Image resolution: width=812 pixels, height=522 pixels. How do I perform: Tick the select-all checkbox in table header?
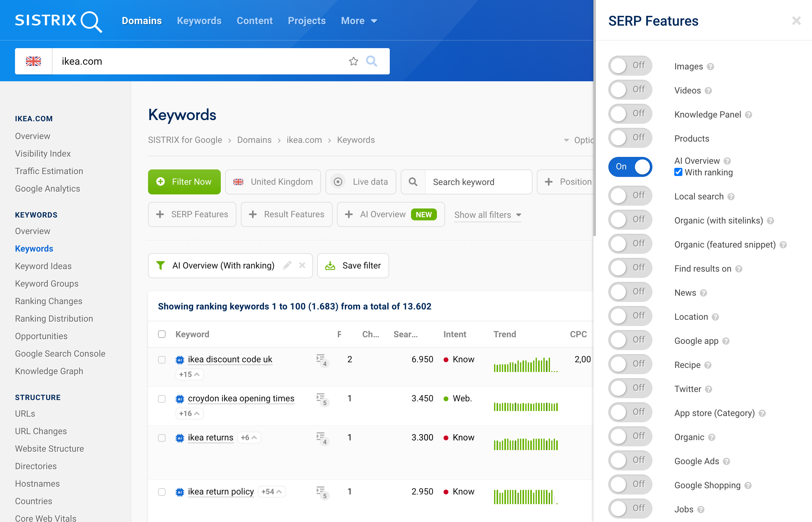coord(162,335)
